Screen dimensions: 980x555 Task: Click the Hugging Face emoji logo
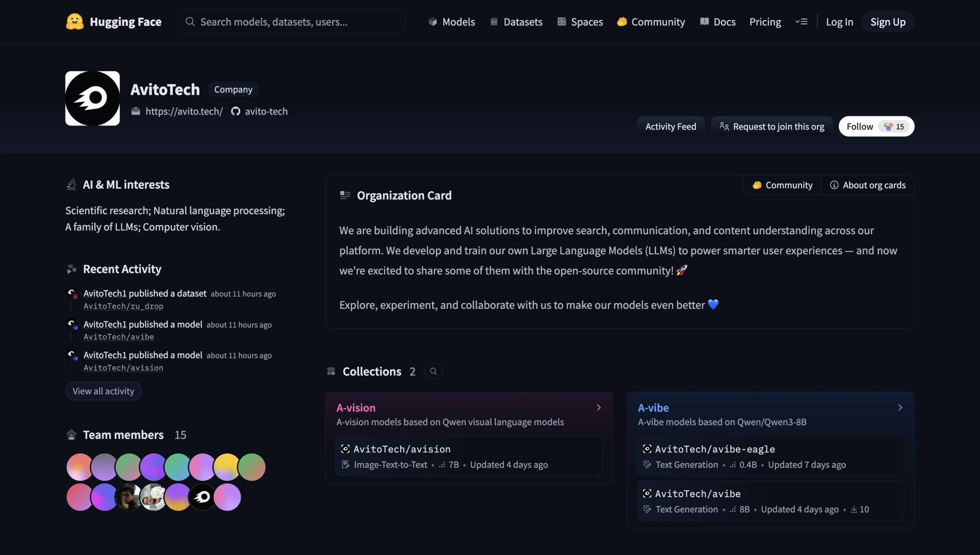coord(75,22)
